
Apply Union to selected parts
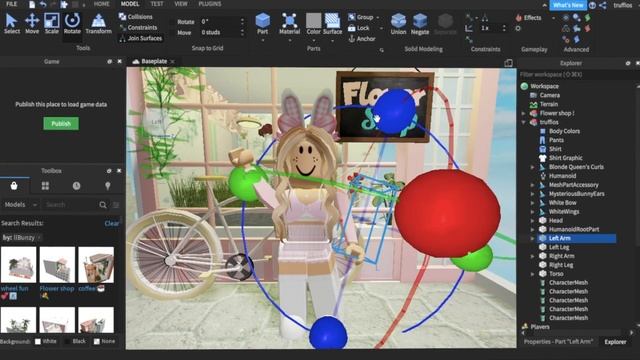click(398, 24)
